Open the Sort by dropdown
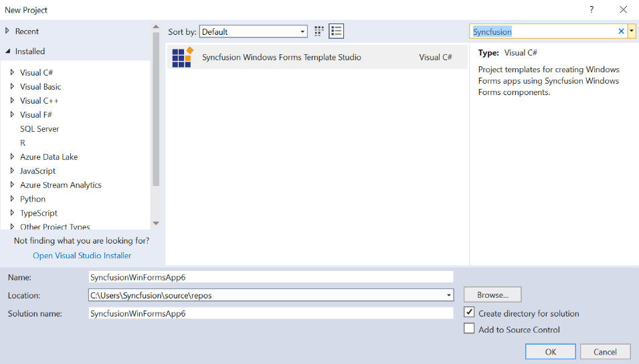The height and width of the screenshot is (364, 639). tap(253, 31)
